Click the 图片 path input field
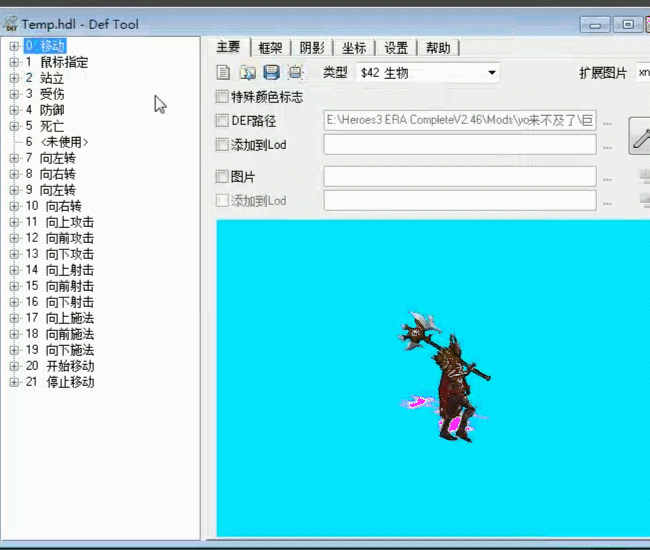This screenshot has width=650, height=550. pyautogui.click(x=460, y=177)
